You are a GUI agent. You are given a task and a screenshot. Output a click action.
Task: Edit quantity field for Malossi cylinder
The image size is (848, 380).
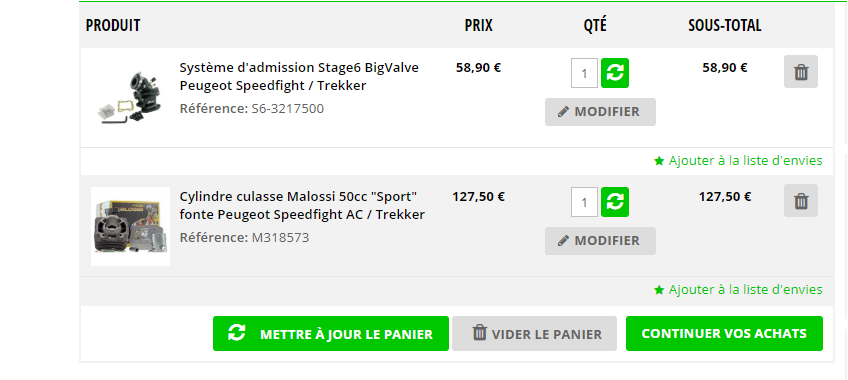coord(584,202)
